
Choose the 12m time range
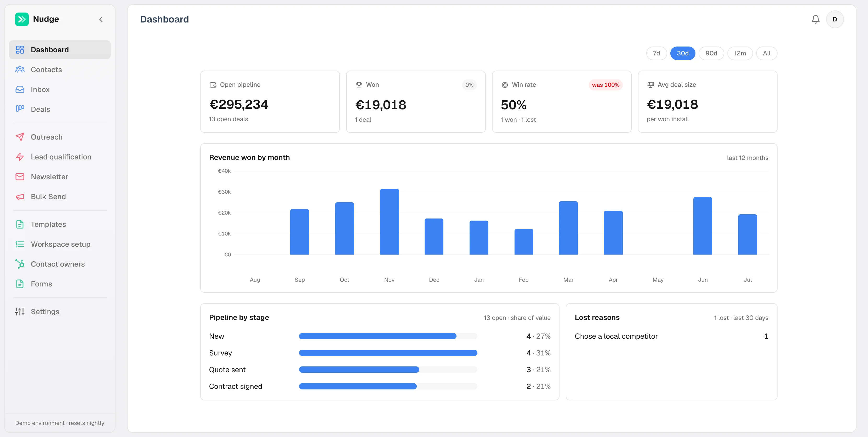(740, 53)
